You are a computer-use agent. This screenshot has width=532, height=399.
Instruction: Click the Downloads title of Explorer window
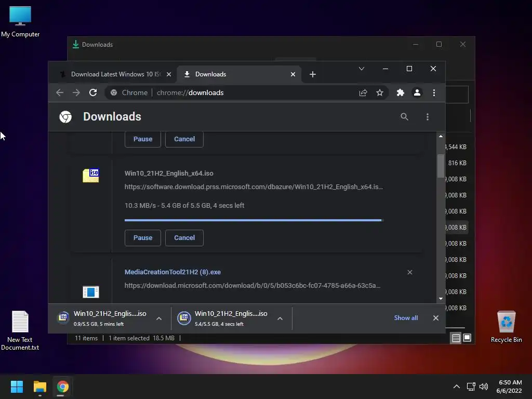point(97,45)
